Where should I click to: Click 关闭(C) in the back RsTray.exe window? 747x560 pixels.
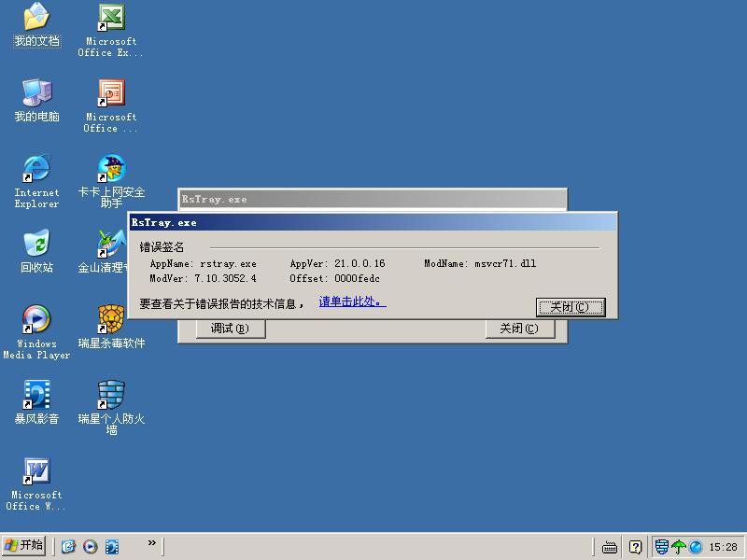pyautogui.click(x=519, y=329)
